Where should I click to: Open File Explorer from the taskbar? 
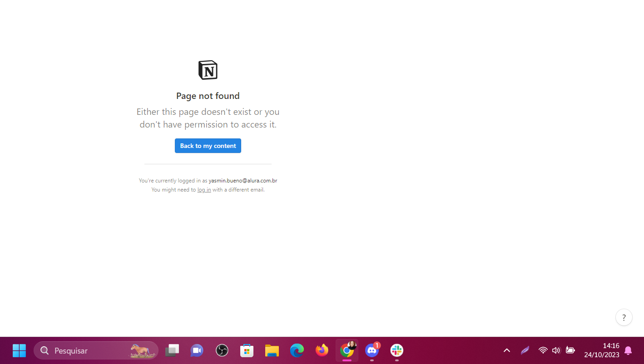272,350
